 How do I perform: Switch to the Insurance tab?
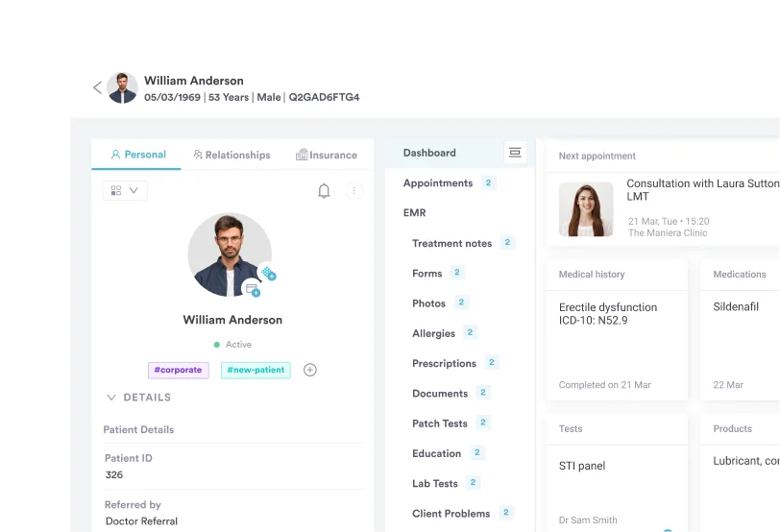[x=327, y=155]
